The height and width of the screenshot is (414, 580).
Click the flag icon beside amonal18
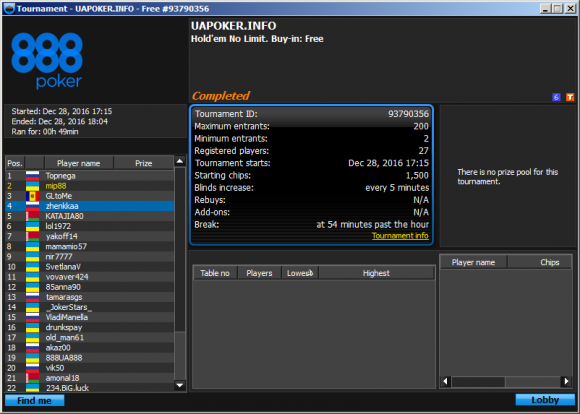coord(32,378)
